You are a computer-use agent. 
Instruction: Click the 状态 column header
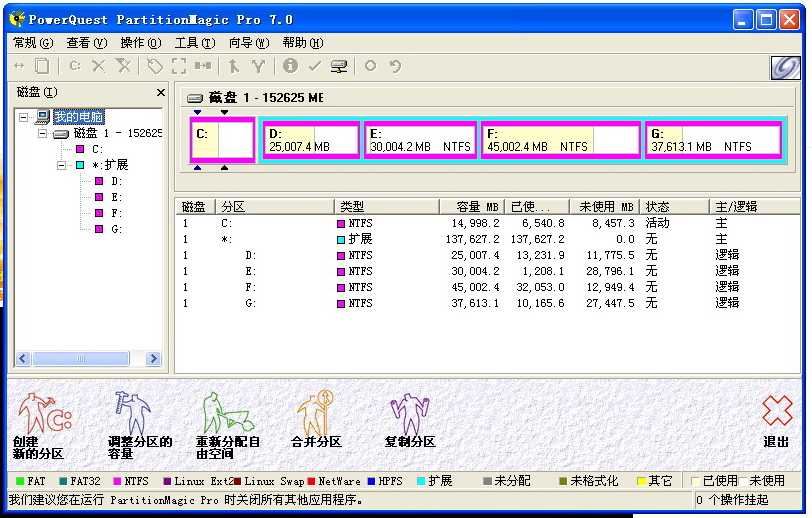point(674,207)
